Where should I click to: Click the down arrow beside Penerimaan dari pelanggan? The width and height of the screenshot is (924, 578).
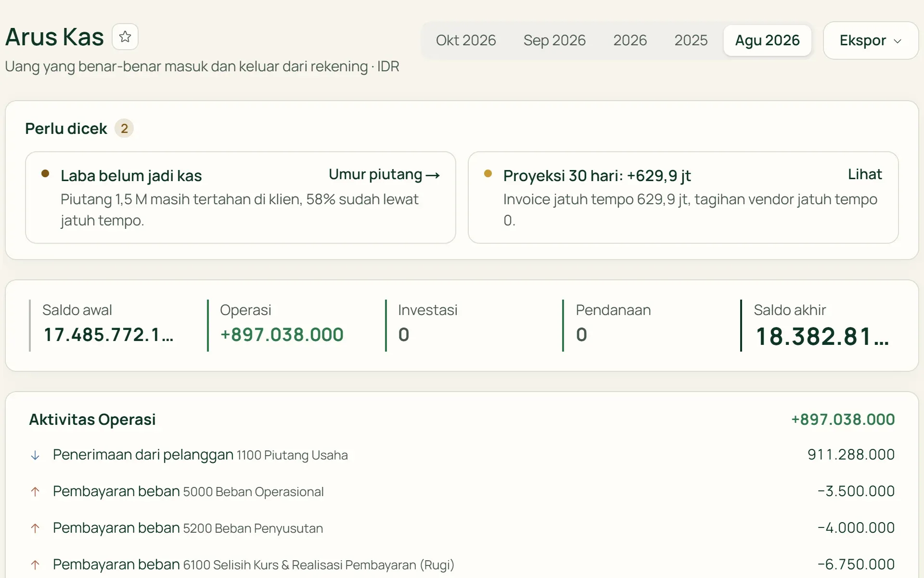[35, 455]
